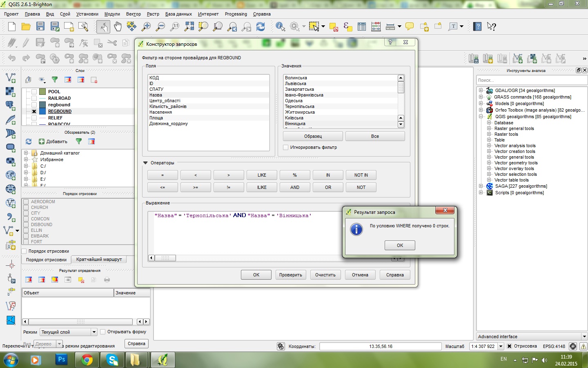
Task: Toggle visibility of the REGBOUND layer
Action: (x=34, y=111)
